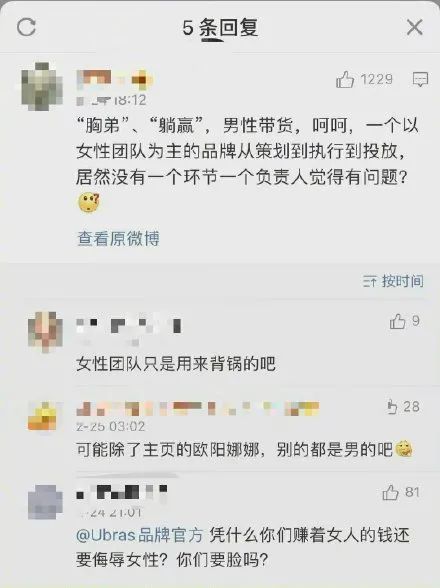Open reply bubble icon on main comment

[420, 80]
